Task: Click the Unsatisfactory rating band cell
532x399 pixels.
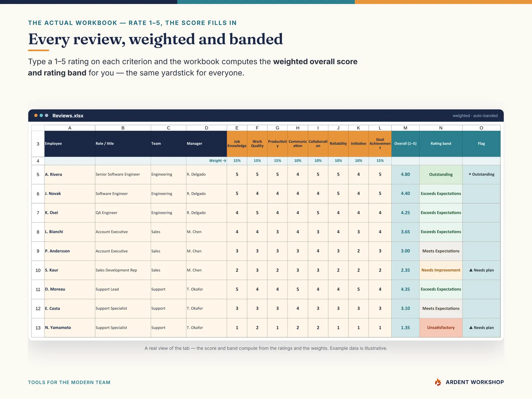Action: (441, 328)
